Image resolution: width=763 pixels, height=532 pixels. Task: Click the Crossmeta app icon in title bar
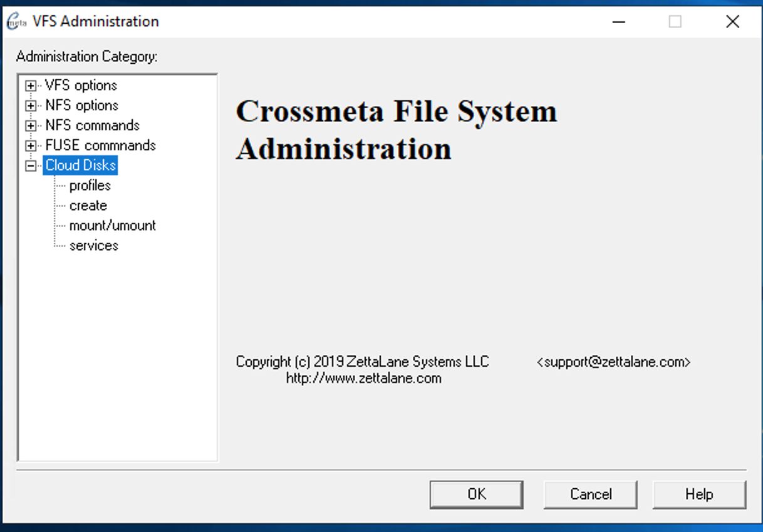(16, 22)
